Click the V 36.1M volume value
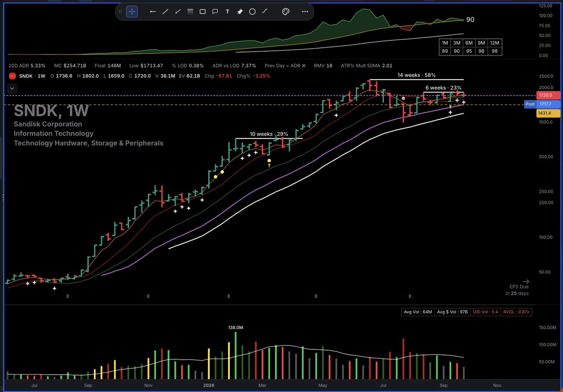 coord(166,76)
